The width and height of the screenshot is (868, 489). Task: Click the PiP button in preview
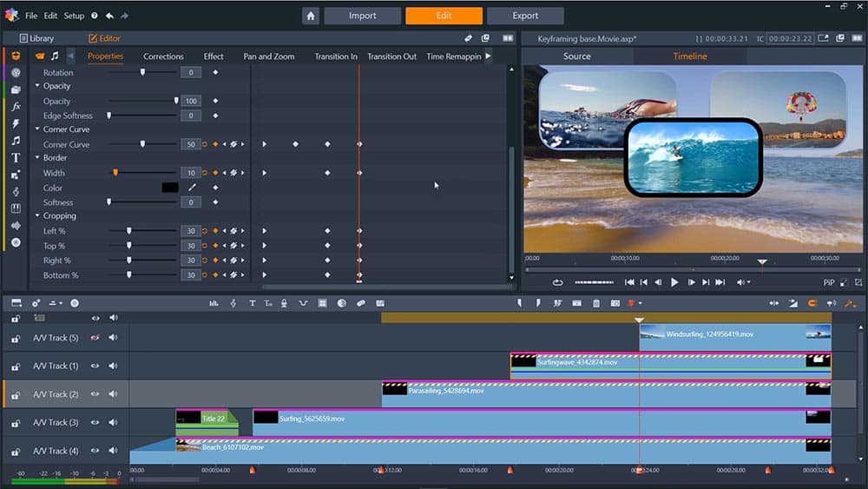(x=829, y=282)
